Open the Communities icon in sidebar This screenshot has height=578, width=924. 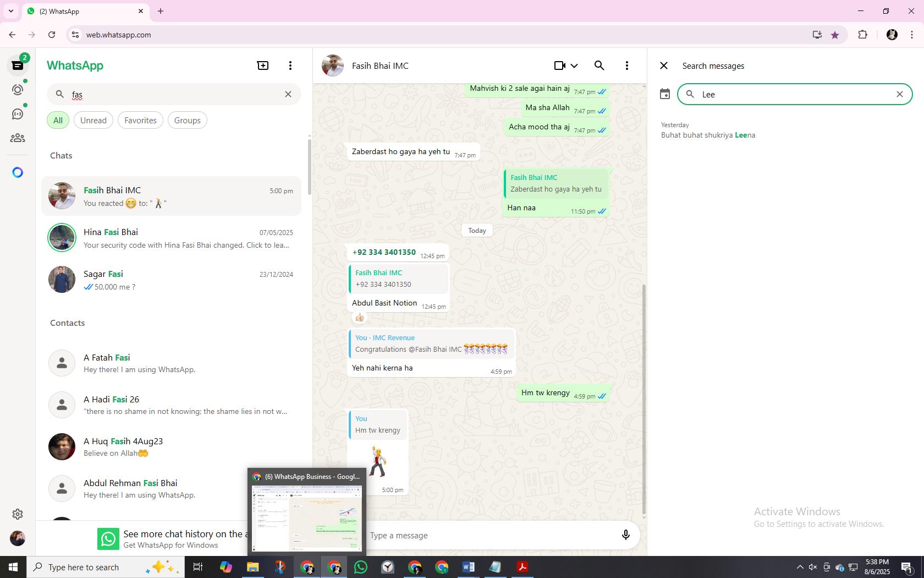(18, 138)
